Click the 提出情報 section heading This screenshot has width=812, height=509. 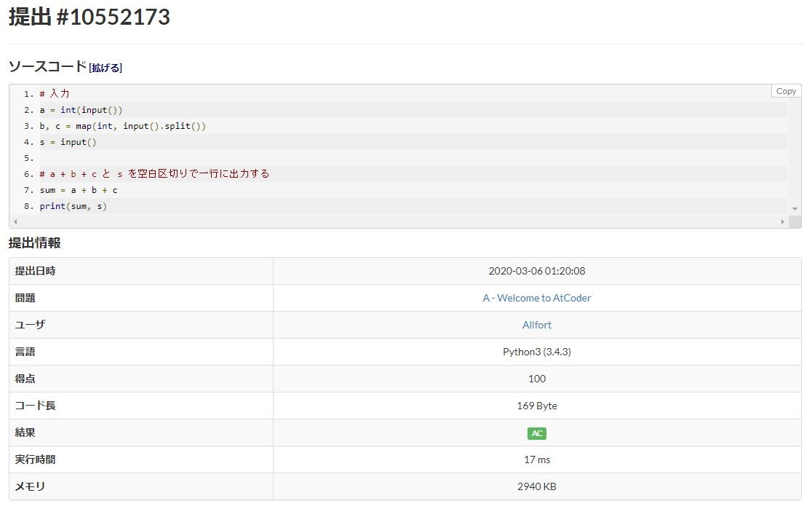click(x=35, y=242)
